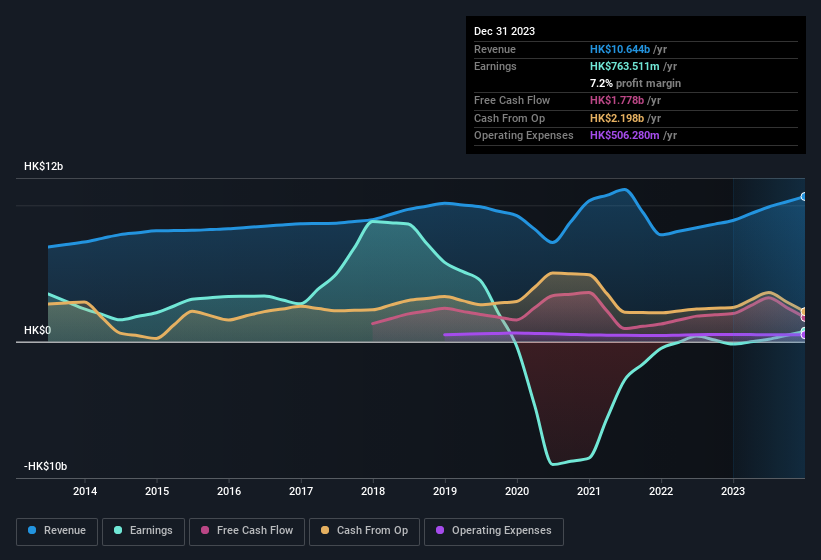Click the Free Cash Flow tooltip row label
The image size is (821, 560).
tap(512, 100)
